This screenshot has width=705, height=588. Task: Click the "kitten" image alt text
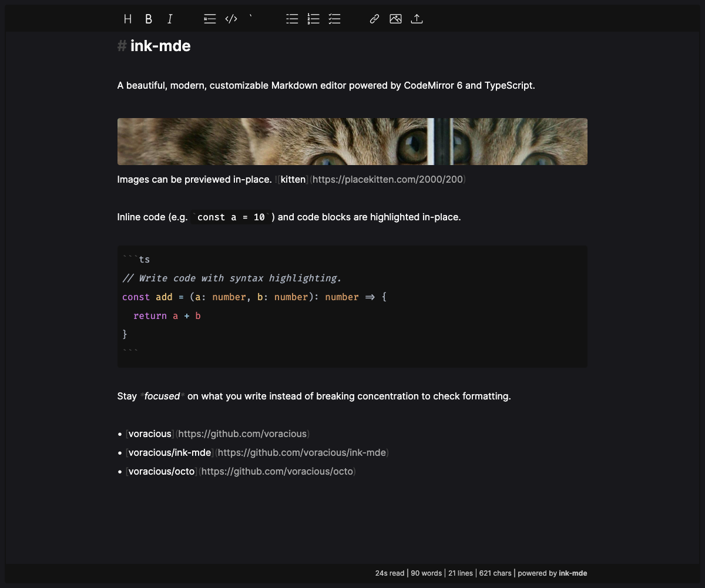[293, 179]
